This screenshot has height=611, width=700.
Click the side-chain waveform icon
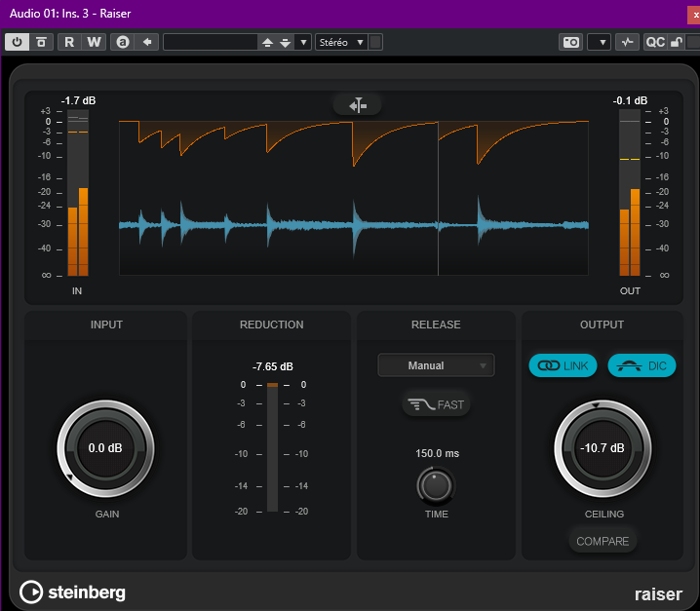coord(628,42)
